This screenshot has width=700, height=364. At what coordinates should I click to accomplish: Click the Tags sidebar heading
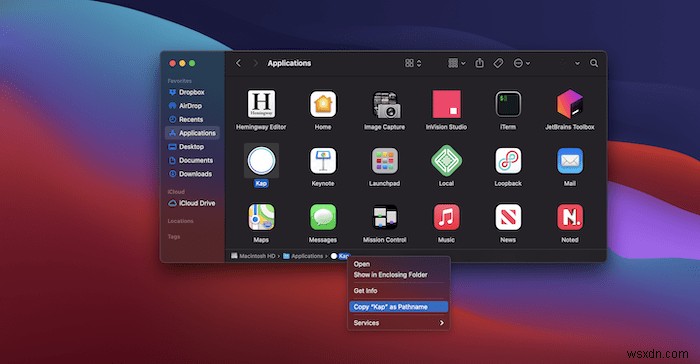tap(174, 237)
